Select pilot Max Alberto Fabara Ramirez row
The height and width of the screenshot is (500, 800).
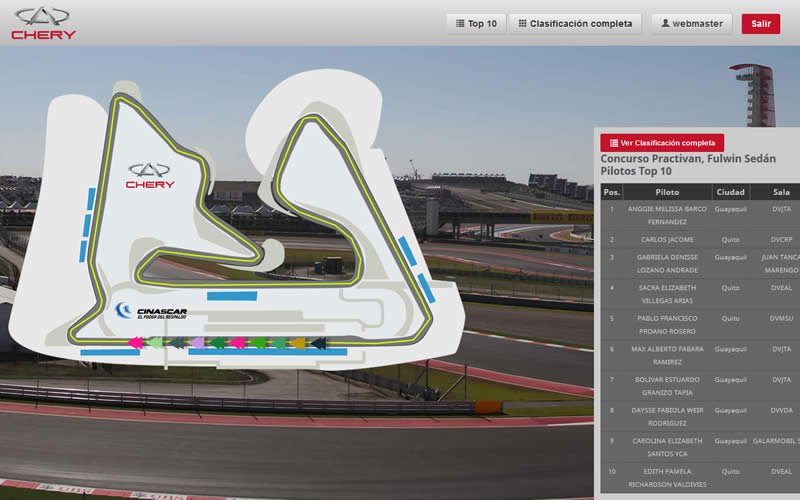[x=667, y=355]
